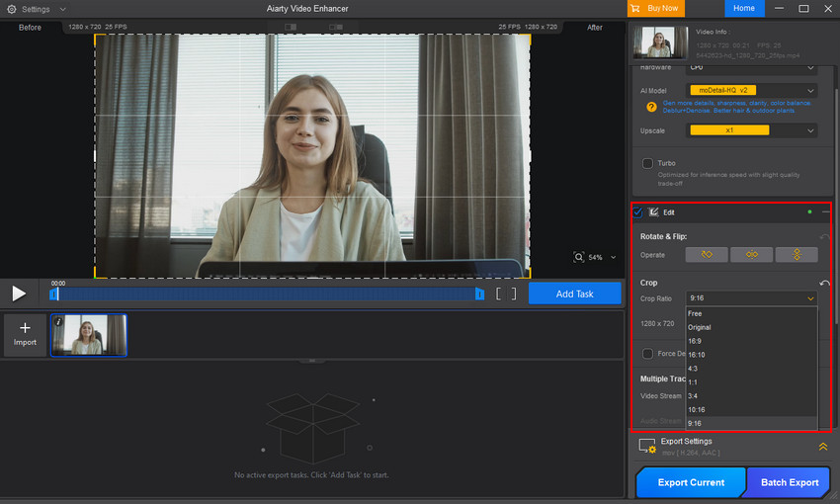Click the preview zoom magnifier icon

pyautogui.click(x=578, y=257)
